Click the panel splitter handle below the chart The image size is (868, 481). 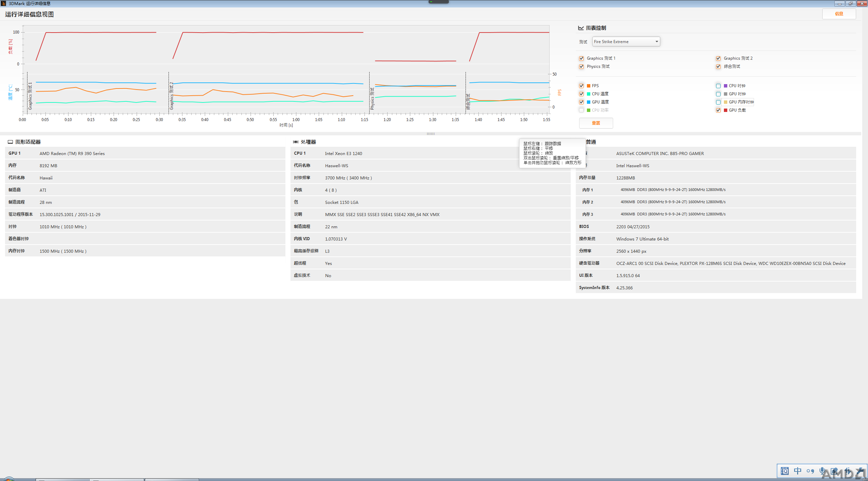coord(431,134)
